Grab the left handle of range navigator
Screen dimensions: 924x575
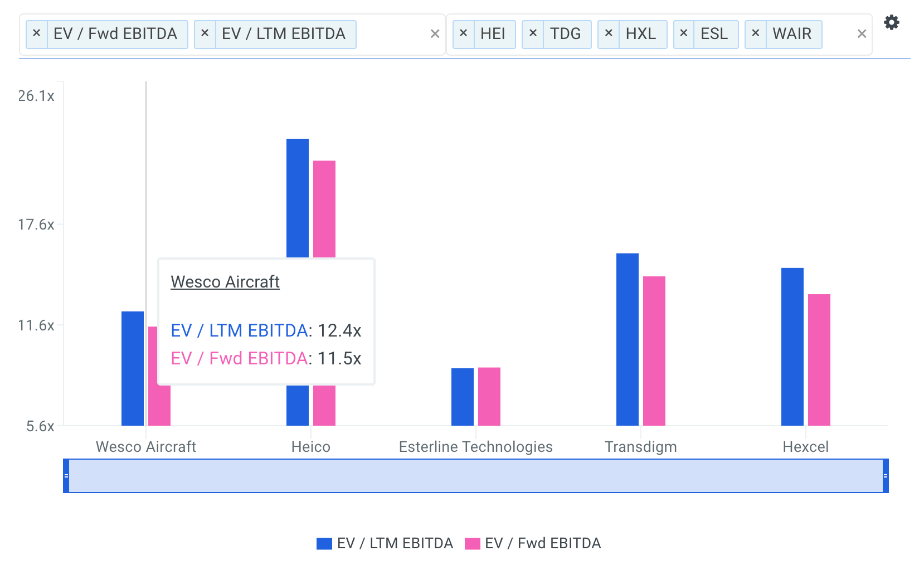[66, 476]
